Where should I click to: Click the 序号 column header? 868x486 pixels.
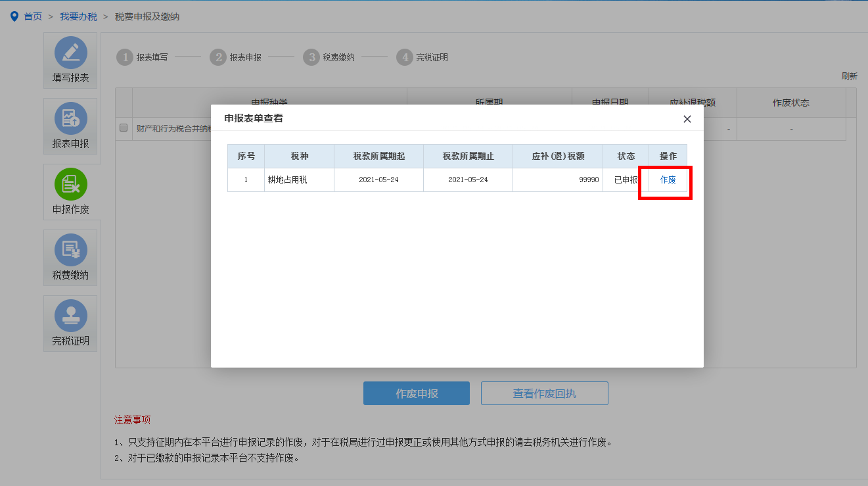coord(246,157)
